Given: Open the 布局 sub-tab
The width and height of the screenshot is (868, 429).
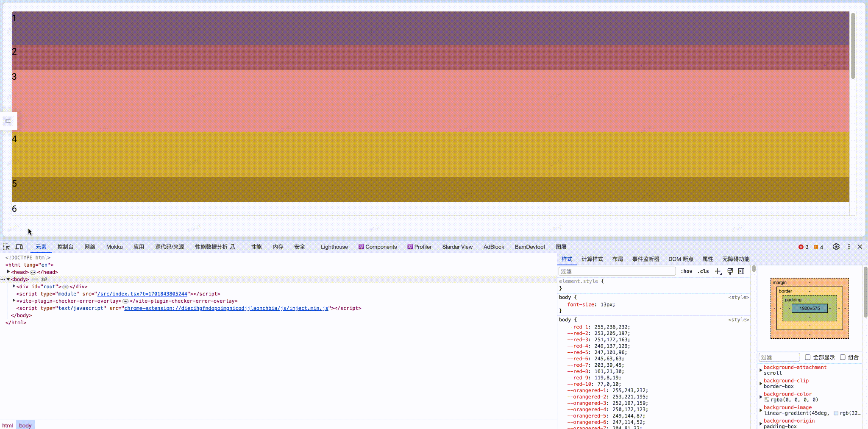Looking at the screenshot, I should (x=618, y=259).
